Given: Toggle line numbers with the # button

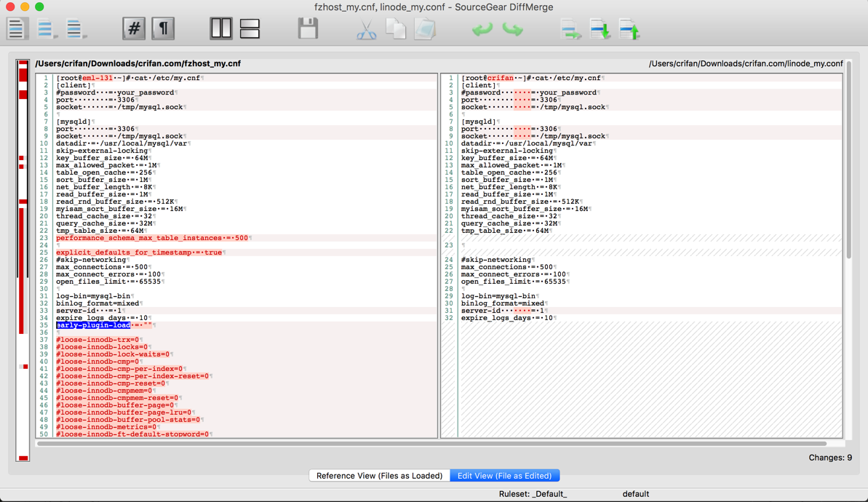Looking at the screenshot, I should [133, 28].
